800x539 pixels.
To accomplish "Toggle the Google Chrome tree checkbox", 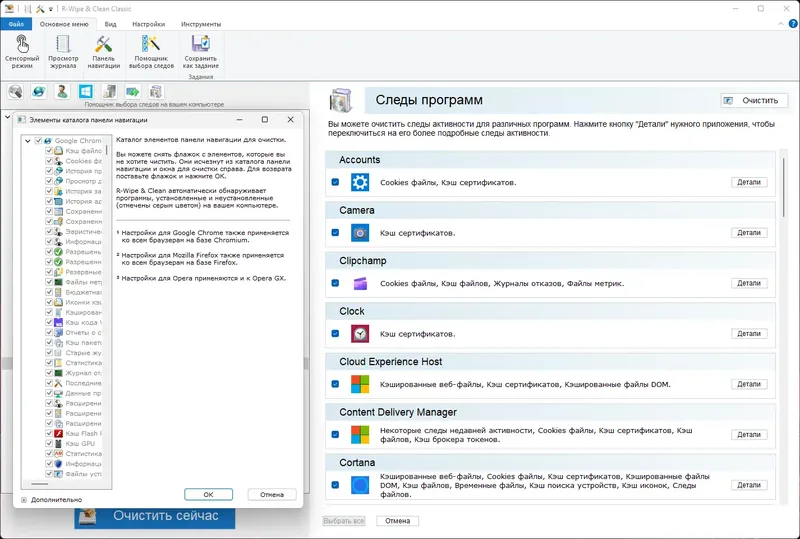I will [x=38, y=140].
